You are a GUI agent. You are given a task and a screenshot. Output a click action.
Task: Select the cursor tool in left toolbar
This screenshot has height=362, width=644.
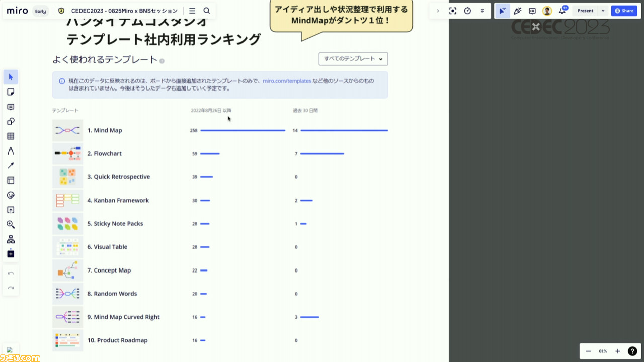(11, 77)
